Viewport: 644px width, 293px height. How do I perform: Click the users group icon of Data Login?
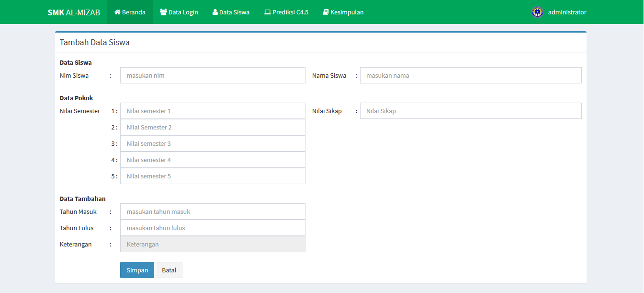coord(163,12)
